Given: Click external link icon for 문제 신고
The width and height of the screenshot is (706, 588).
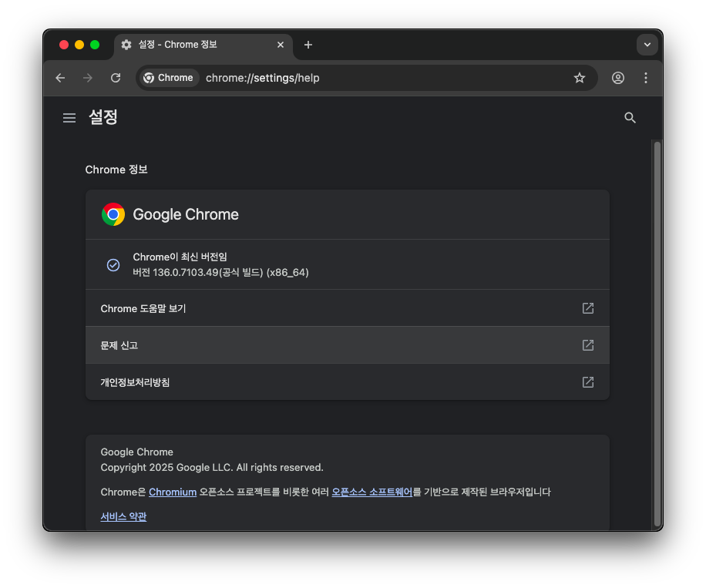Looking at the screenshot, I should pyautogui.click(x=587, y=345).
